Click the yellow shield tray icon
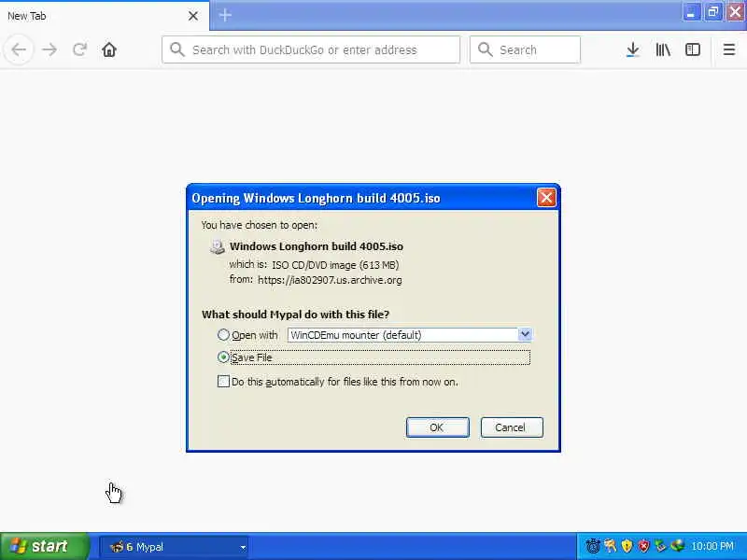The height and width of the screenshot is (560, 747). point(627,546)
